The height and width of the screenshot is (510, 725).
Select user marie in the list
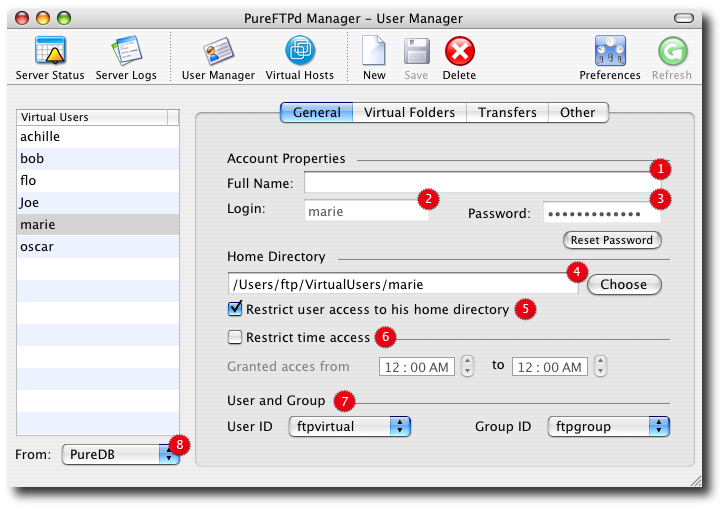click(98, 224)
